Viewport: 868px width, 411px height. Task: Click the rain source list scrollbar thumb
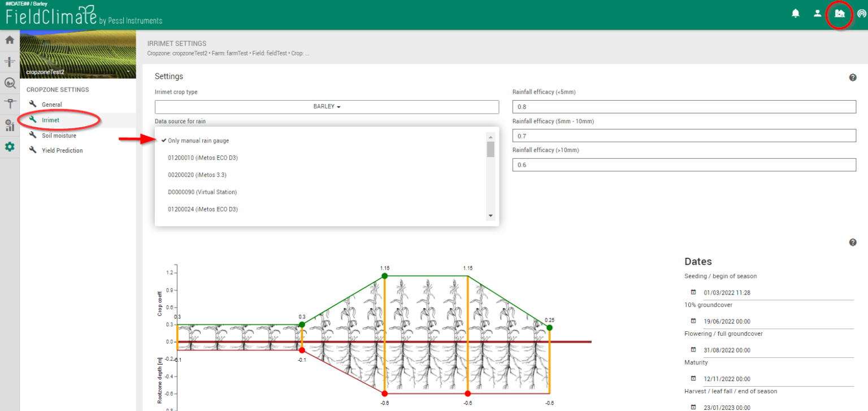coord(491,149)
